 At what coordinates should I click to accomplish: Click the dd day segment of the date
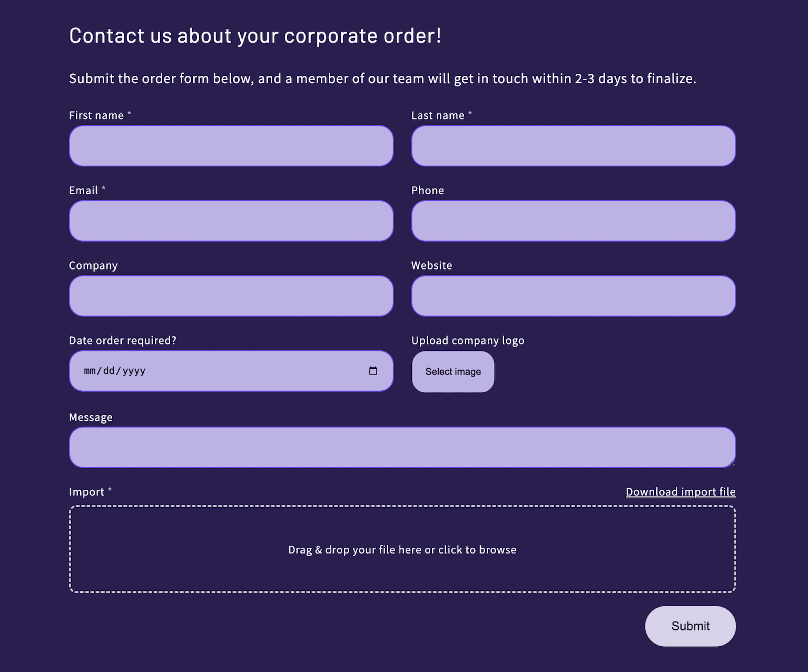(x=109, y=371)
